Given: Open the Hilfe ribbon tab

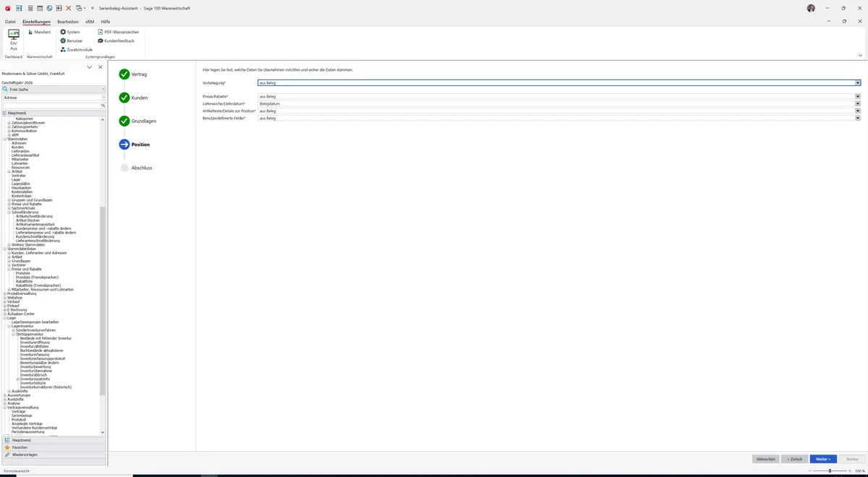Looking at the screenshot, I should pos(106,22).
